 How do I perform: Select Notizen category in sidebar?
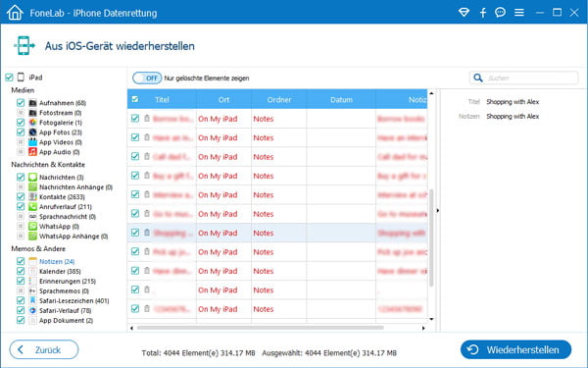click(57, 261)
